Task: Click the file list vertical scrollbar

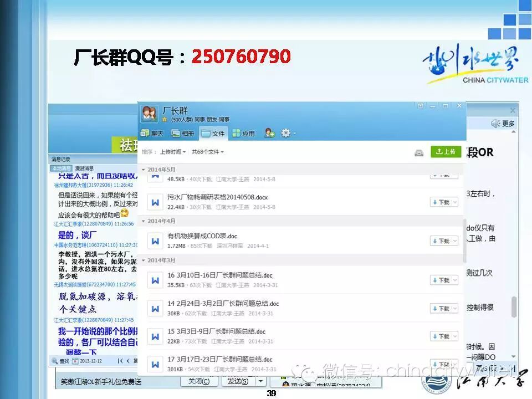Action: 464,241
